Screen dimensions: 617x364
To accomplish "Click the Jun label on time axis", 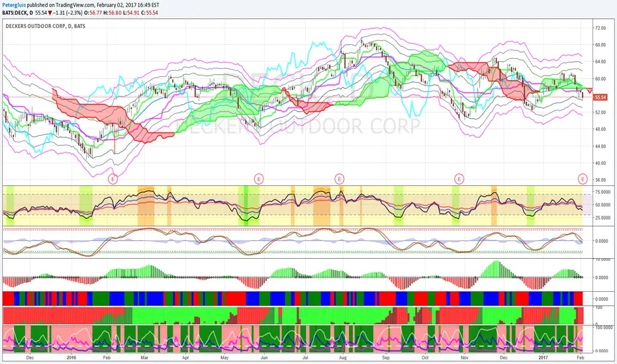I will click(x=264, y=357).
